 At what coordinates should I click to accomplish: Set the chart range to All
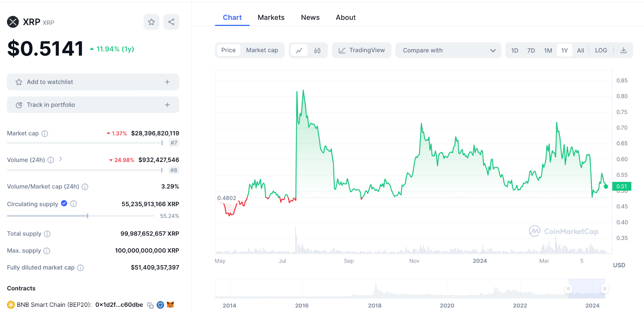point(580,50)
